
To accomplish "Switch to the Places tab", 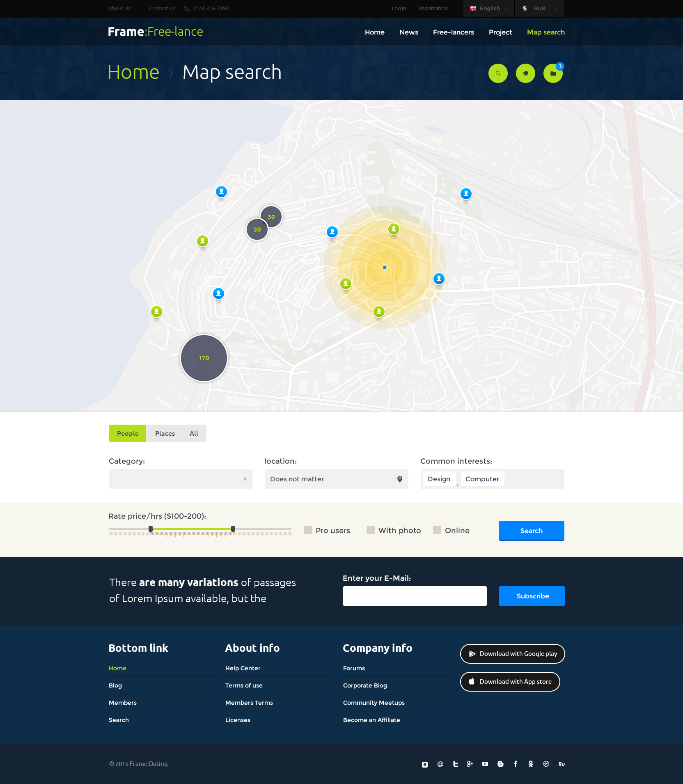I will point(165,433).
